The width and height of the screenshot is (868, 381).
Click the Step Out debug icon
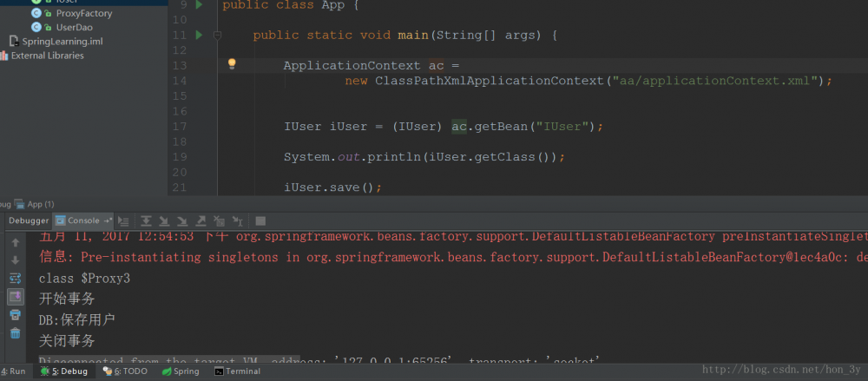click(201, 221)
